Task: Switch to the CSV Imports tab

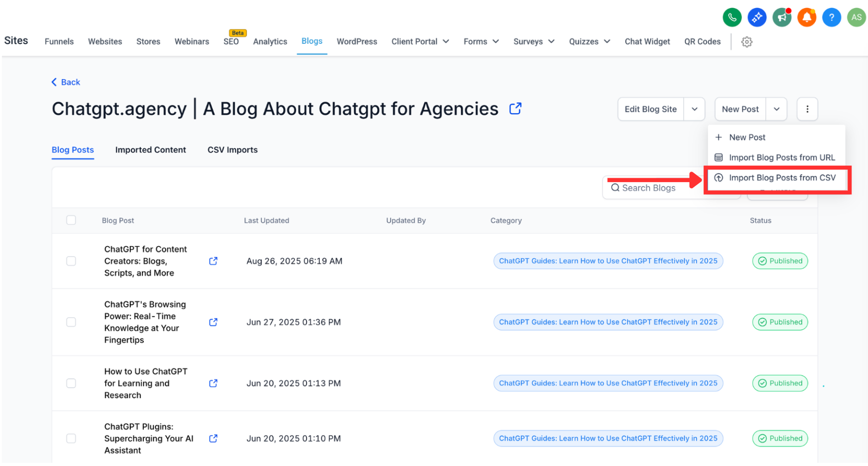Action: pos(232,150)
